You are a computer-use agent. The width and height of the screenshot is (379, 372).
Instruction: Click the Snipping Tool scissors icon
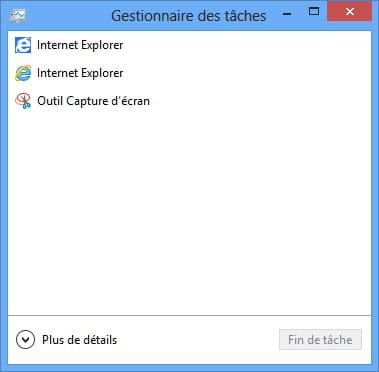click(x=23, y=101)
